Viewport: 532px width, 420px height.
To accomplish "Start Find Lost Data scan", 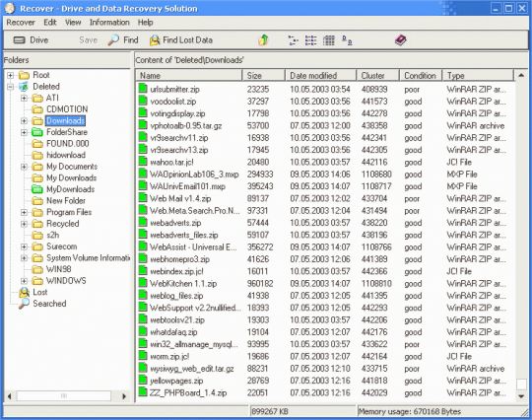I will click(x=181, y=40).
